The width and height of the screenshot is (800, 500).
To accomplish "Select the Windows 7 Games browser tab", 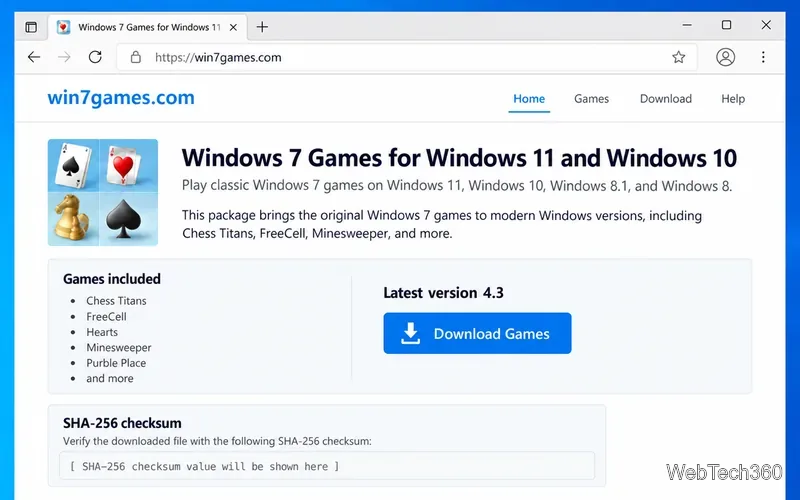I will [148, 27].
